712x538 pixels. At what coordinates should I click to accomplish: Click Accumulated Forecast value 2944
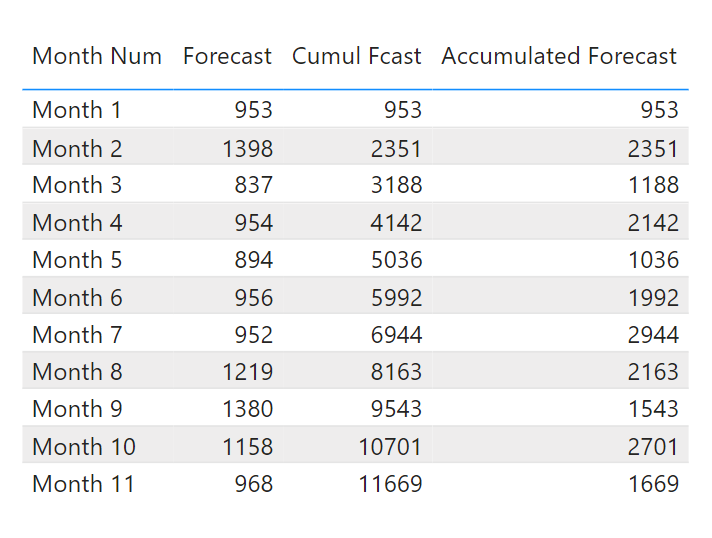[653, 335]
